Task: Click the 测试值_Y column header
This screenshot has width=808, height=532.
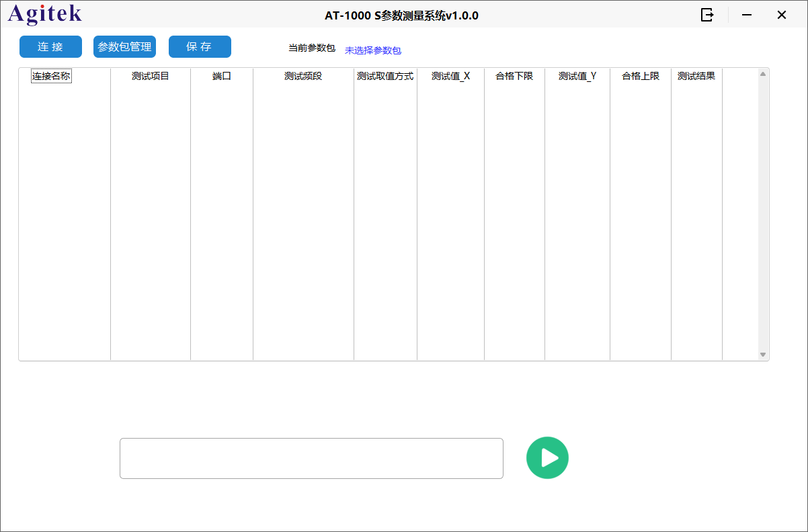Action: coord(577,76)
